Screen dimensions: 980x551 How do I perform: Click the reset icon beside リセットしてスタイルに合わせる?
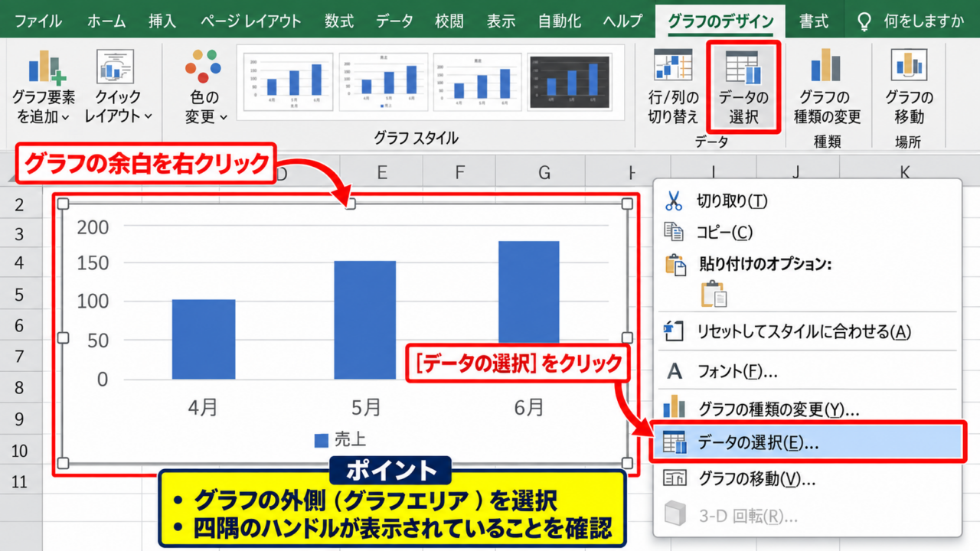[x=674, y=331]
